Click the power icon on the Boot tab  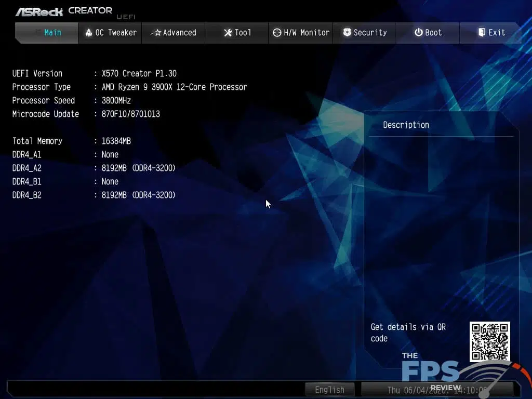pyautogui.click(x=419, y=32)
